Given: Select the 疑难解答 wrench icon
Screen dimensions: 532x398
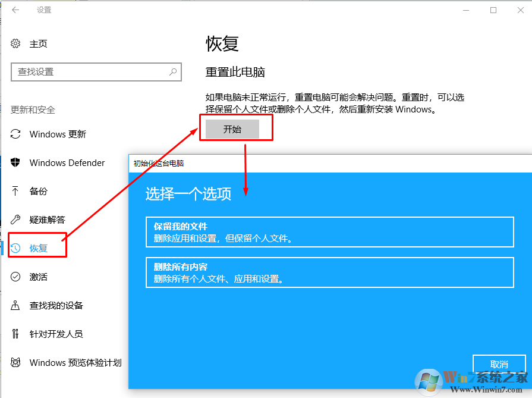Looking at the screenshot, I should coord(15,220).
